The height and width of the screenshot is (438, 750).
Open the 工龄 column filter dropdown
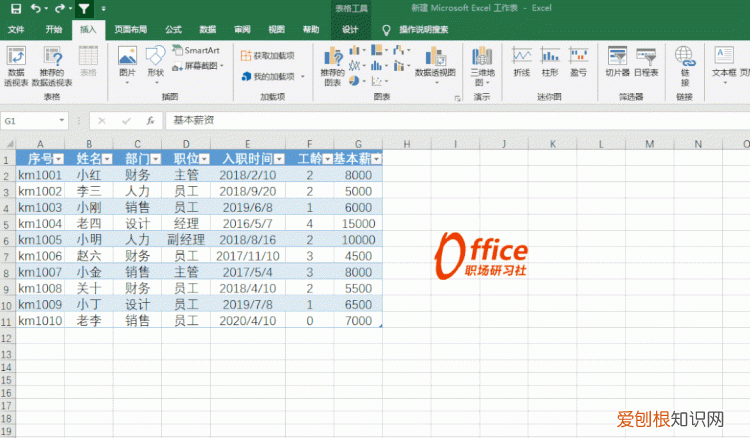[x=328, y=159]
